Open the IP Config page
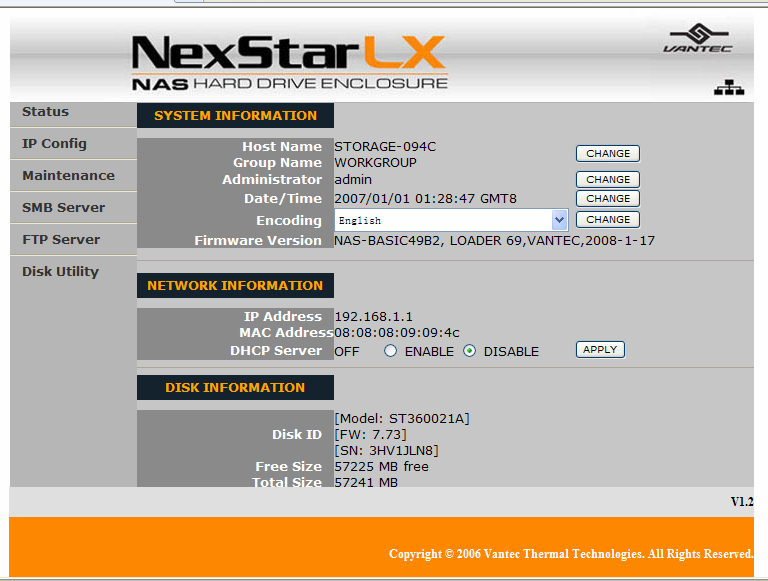Image resolution: width=768 pixels, height=581 pixels. (x=54, y=144)
